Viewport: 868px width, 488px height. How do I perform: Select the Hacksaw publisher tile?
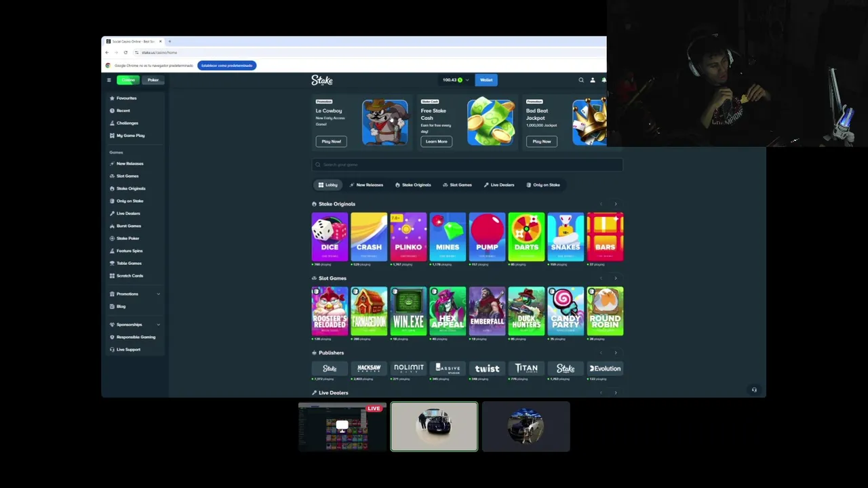click(x=369, y=369)
